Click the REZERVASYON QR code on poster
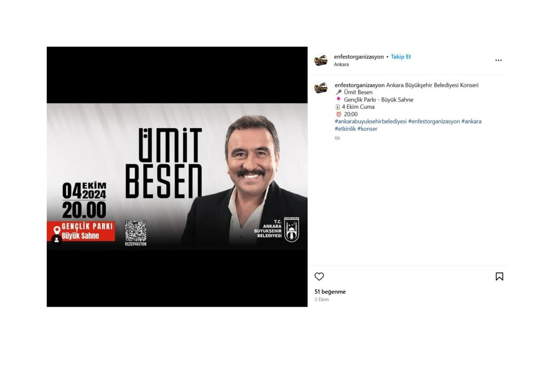The width and height of the screenshot is (555, 392). click(x=136, y=231)
